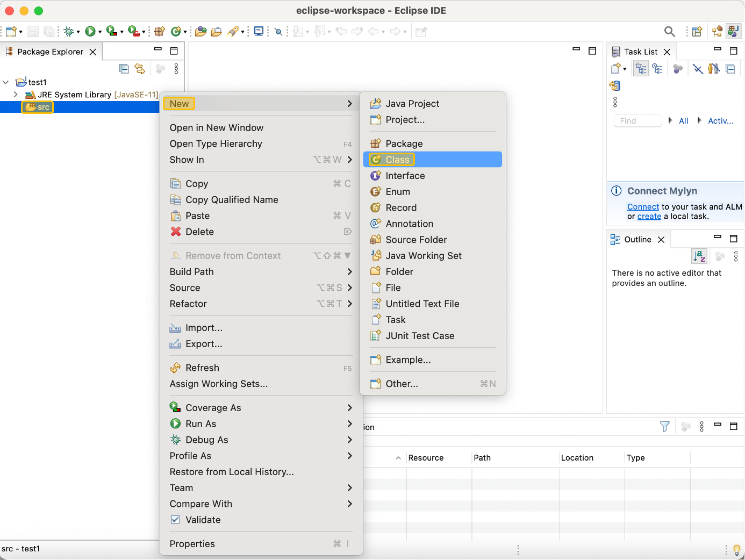Click the Open Task toolbar icon
This screenshot has height=560, width=745.
point(216,32)
